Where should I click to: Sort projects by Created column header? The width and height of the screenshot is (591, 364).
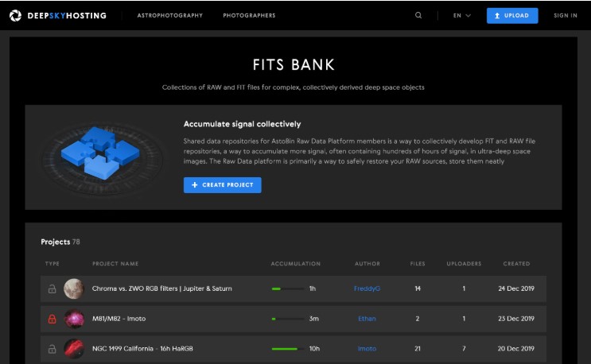516,264
